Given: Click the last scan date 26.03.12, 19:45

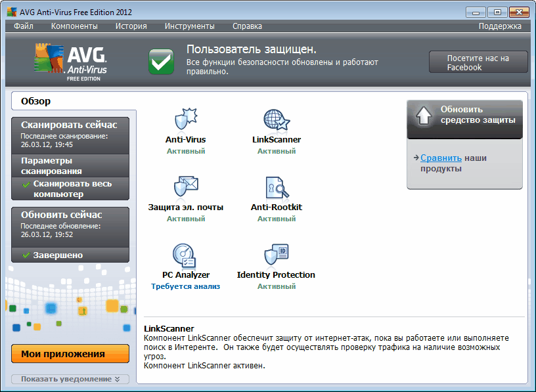Looking at the screenshot, I should pos(47,144).
